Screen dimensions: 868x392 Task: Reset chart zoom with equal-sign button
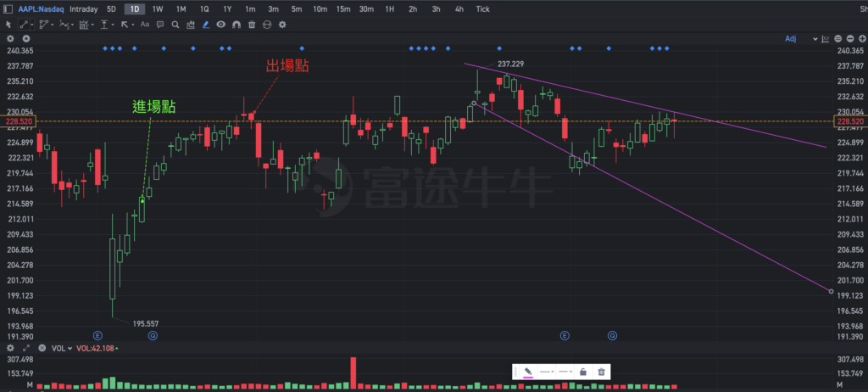coord(838,39)
